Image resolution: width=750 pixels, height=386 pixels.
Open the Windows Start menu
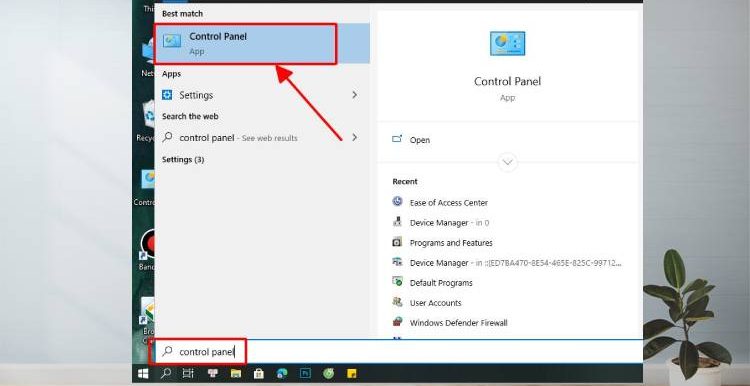coord(143,373)
